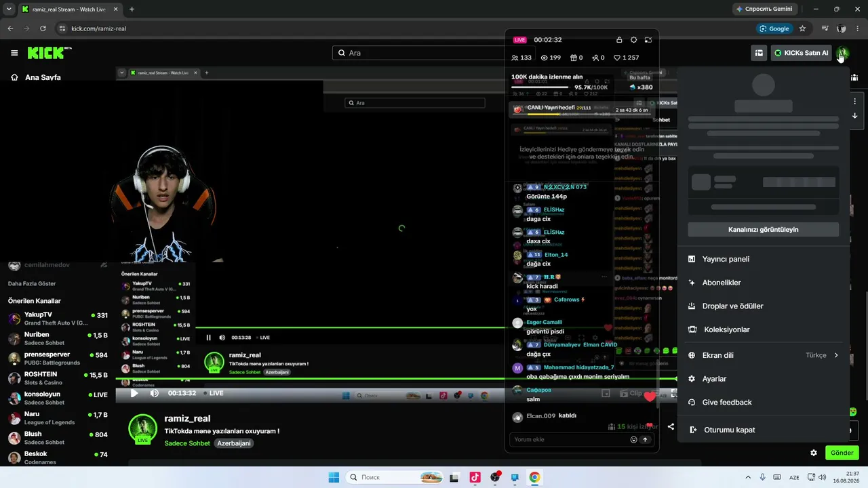The height and width of the screenshot is (488, 868).
Task: Click the ramiz_real channel name
Action: tap(187, 419)
